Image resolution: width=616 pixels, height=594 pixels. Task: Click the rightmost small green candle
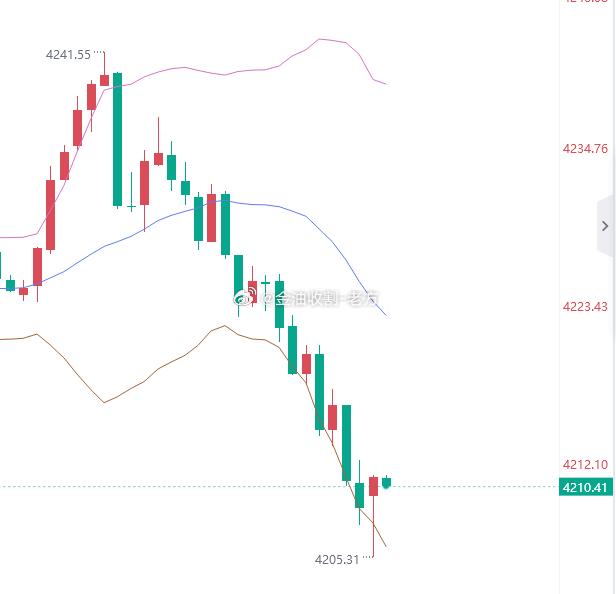386,482
